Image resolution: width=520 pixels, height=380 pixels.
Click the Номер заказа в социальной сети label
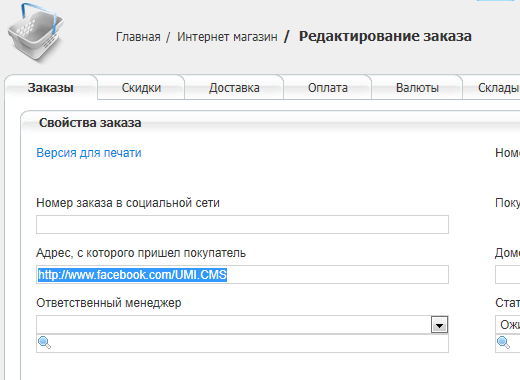[x=128, y=203]
